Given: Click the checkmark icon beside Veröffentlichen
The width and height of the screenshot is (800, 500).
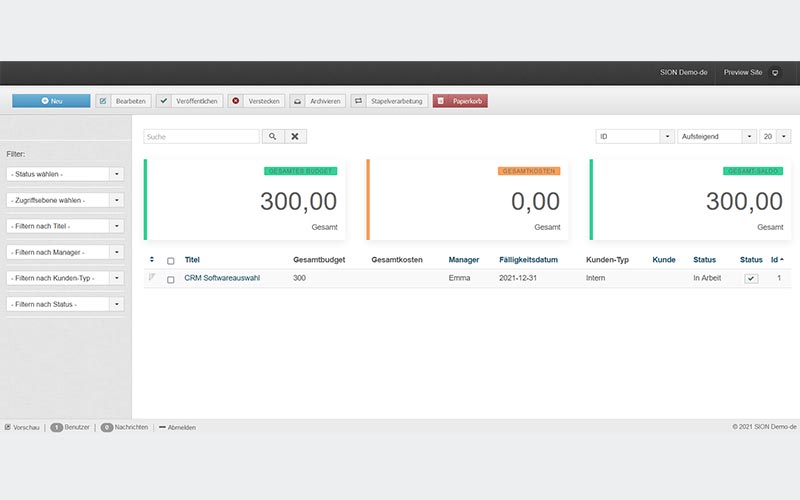Looking at the screenshot, I should (x=164, y=101).
